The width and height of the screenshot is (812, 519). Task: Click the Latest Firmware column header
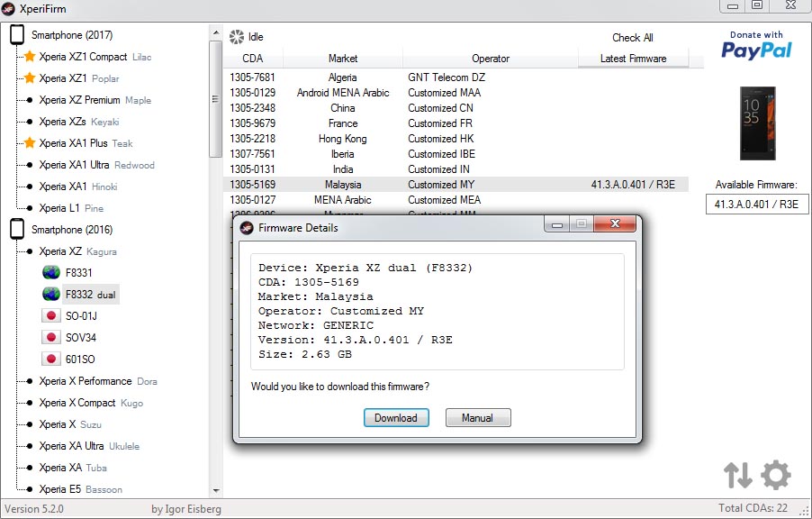[634, 59]
